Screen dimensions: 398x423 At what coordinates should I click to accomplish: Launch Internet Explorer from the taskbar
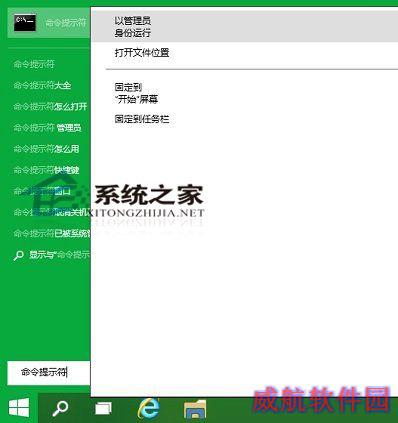[149, 408]
